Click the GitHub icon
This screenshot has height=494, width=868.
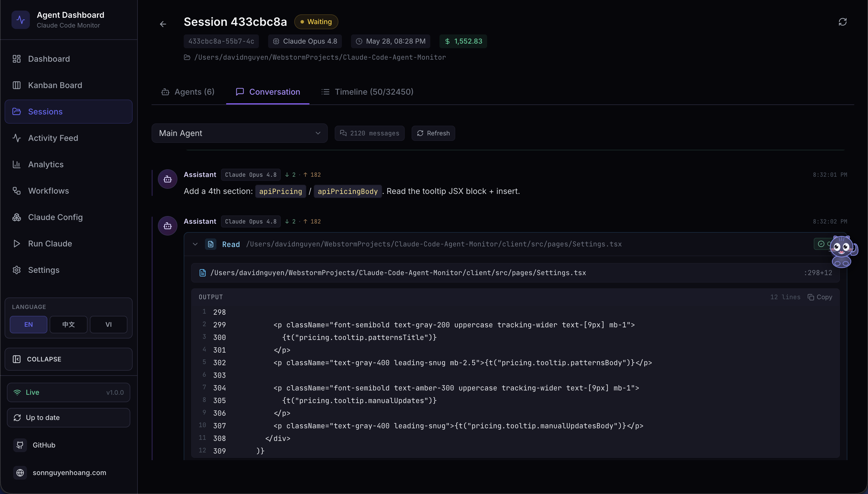coord(20,445)
